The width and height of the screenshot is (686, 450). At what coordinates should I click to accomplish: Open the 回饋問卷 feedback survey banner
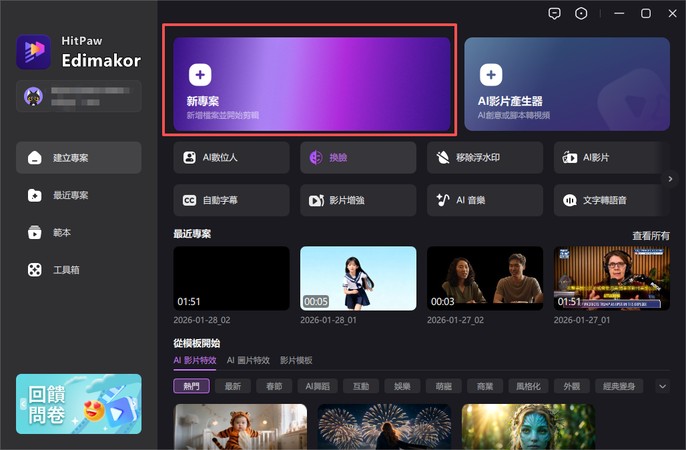[x=79, y=404]
